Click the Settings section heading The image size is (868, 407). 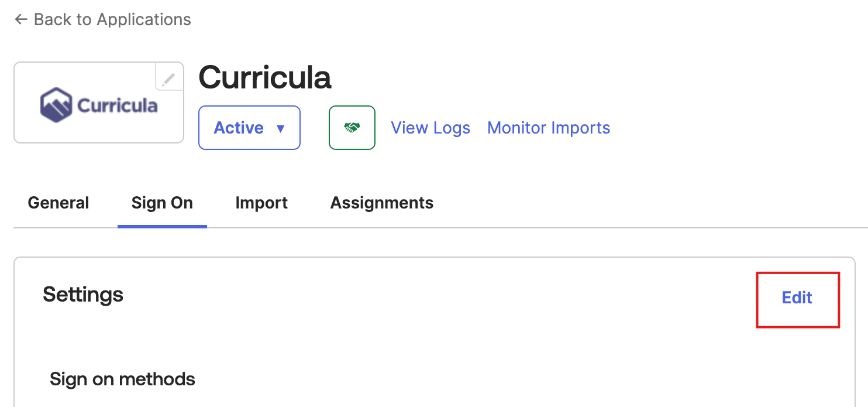[83, 294]
